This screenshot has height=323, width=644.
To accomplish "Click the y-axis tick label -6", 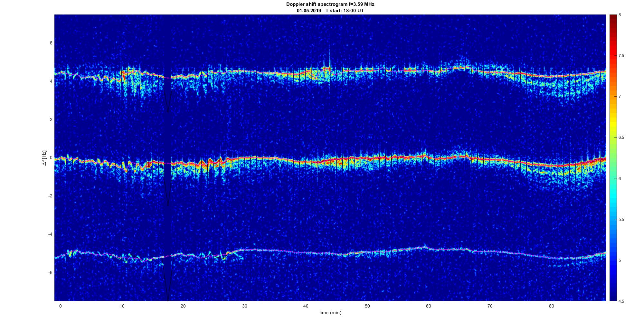I will [x=50, y=272].
